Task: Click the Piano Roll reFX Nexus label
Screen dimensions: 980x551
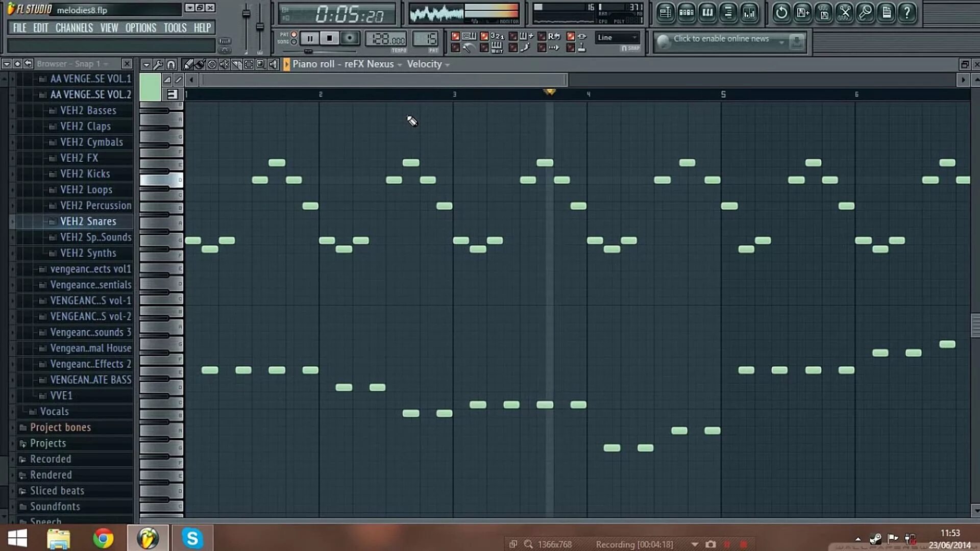Action: (344, 64)
